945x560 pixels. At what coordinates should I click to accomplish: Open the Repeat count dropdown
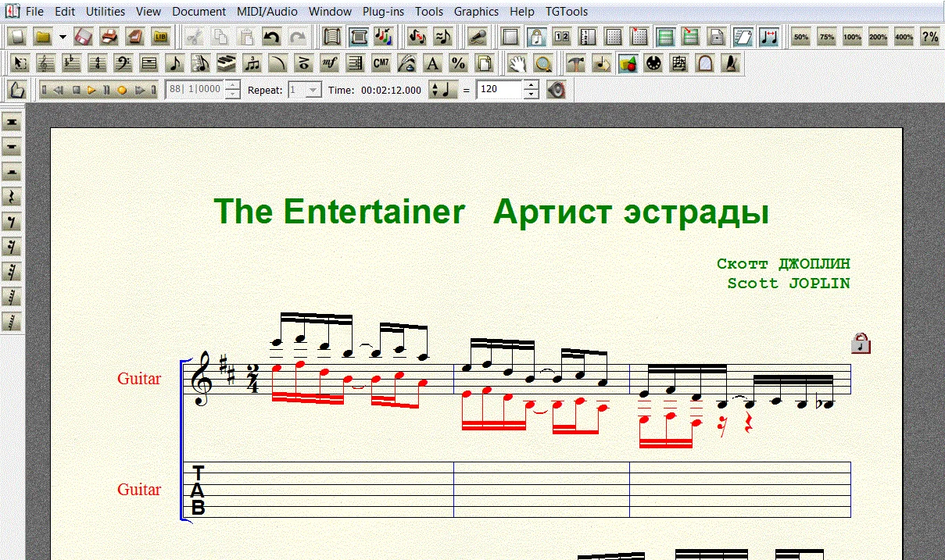313,90
